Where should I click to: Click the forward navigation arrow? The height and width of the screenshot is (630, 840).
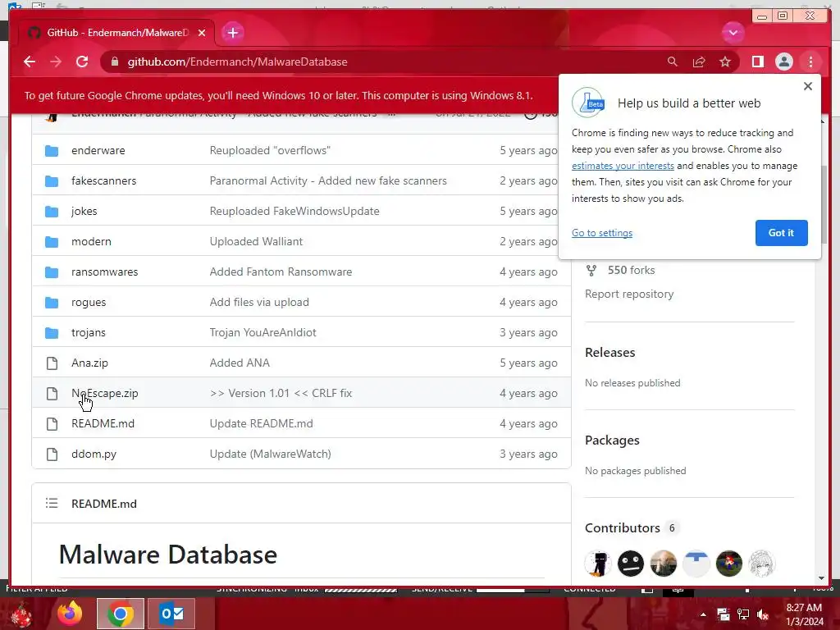coord(56,62)
